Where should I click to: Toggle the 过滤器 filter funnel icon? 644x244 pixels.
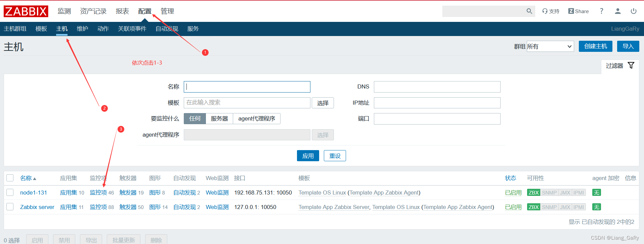(x=631, y=65)
